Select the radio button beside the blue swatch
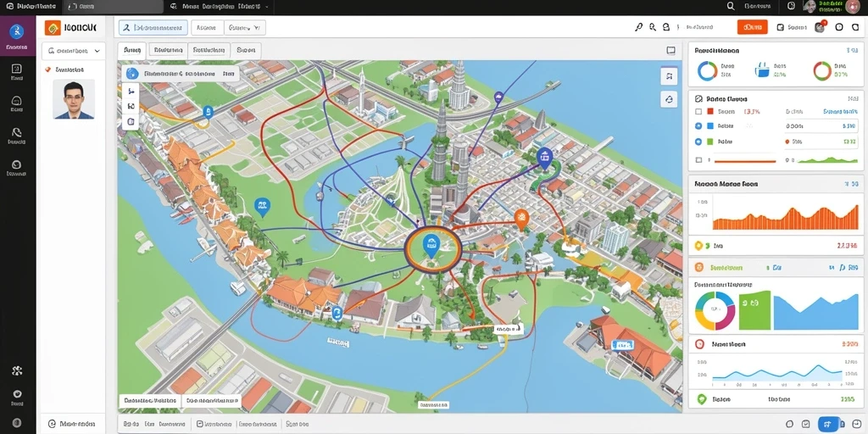The width and height of the screenshot is (868, 434). (x=698, y=126)
